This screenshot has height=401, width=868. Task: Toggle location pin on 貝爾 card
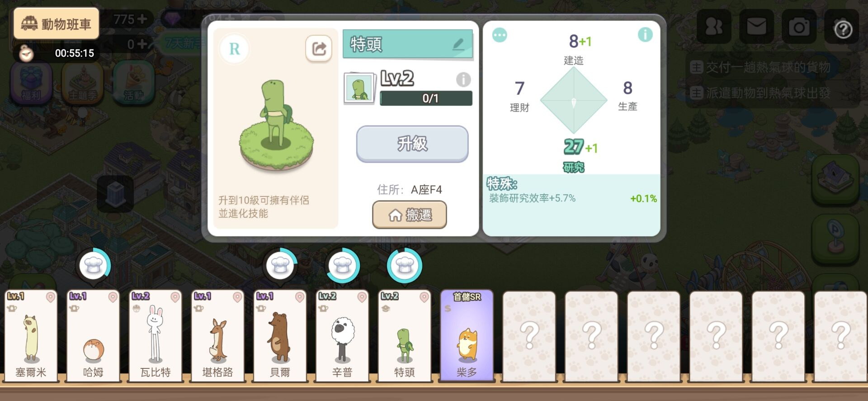[x=300, y=297]
